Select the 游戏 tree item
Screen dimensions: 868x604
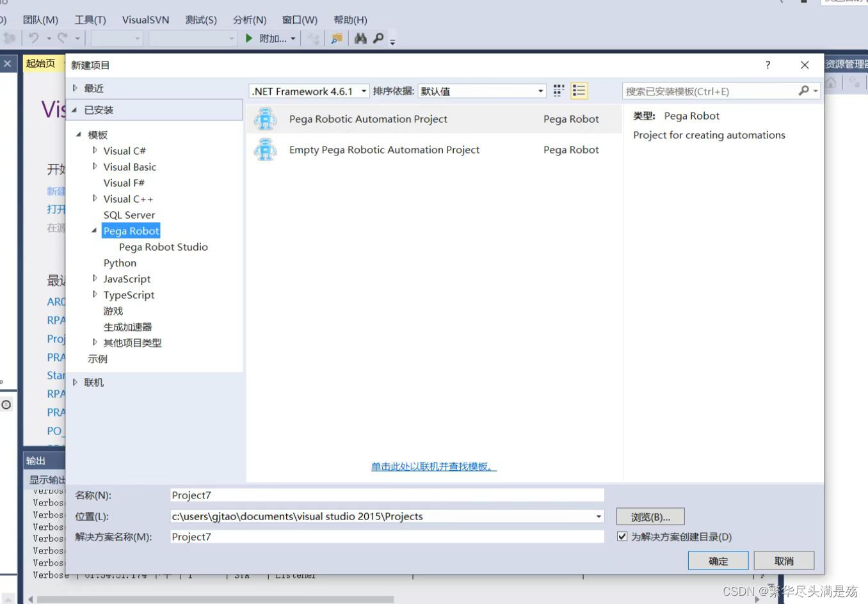coord(113,311)
